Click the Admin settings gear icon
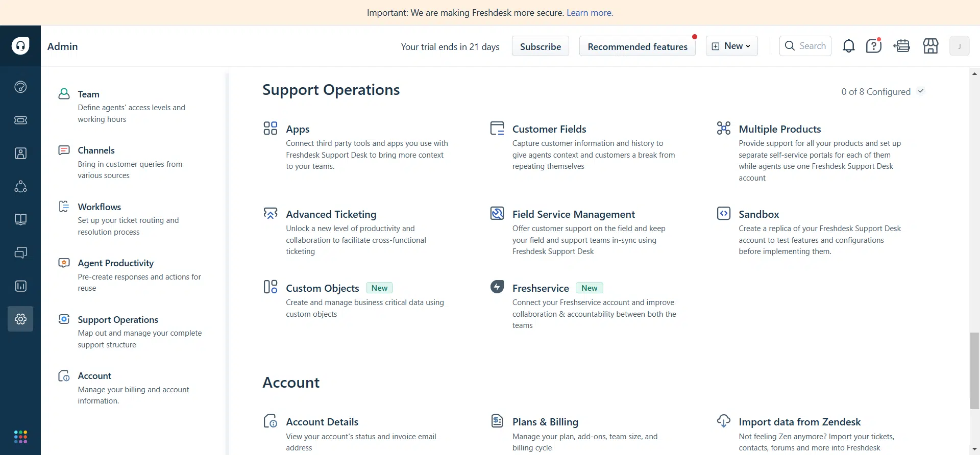This screenshot has width=980, height=455. (x=20, y=319)
